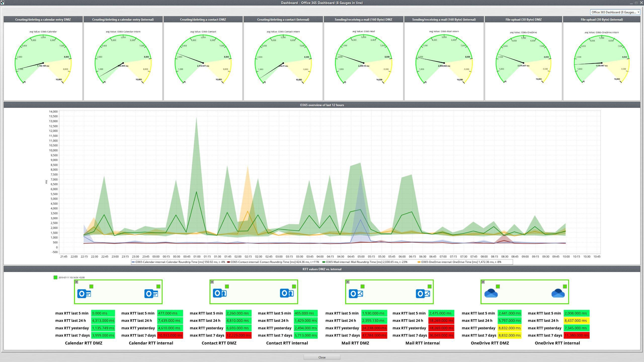Viewport: 644px width, 362px height.
Task: Collapse the Mail RTT group box
Action: (348, 282)
